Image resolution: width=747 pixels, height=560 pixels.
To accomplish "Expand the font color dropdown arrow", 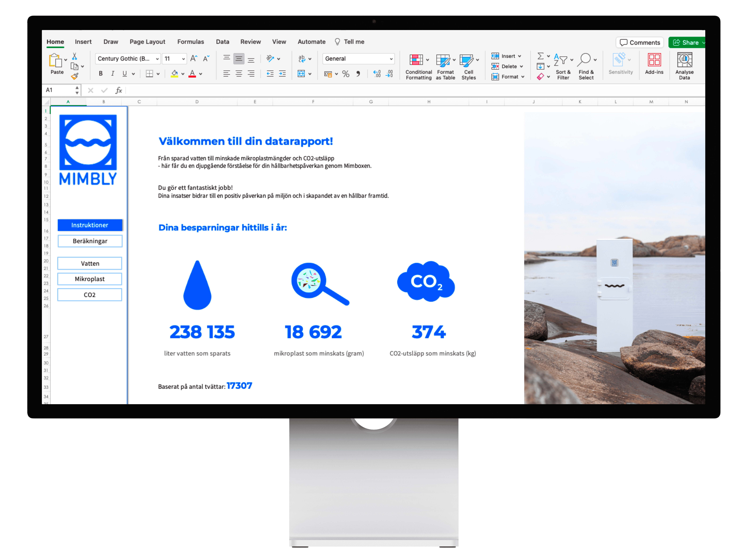I will click(x=201, y=74).
